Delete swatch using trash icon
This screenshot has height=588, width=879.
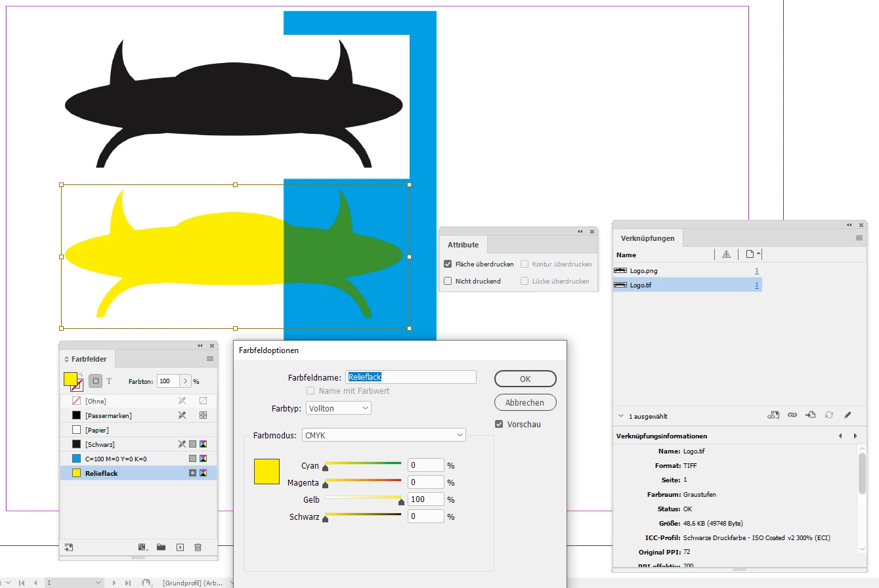[198, 547]
